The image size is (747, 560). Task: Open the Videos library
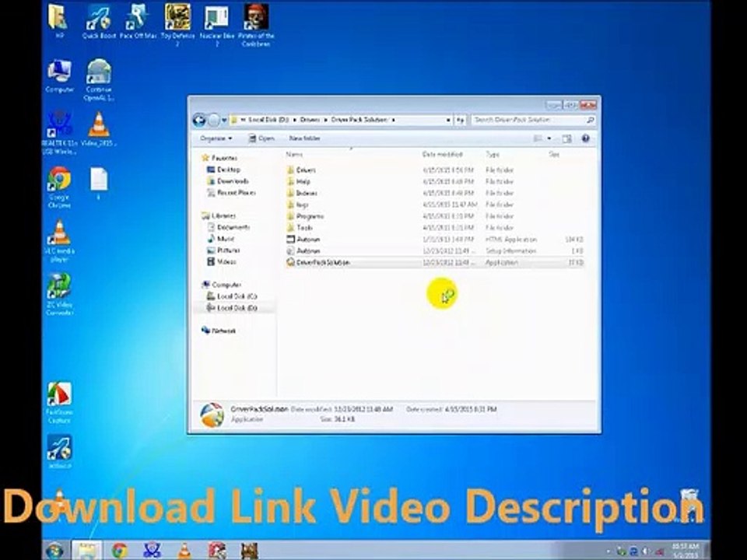click(226, 262)
